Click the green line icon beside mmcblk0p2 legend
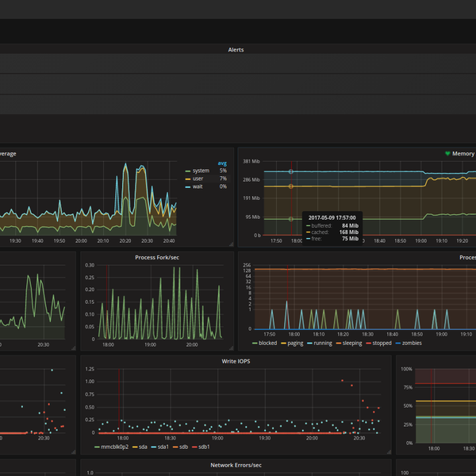The width and height of the screenshot is (476, 476). [x=96, y=447]
